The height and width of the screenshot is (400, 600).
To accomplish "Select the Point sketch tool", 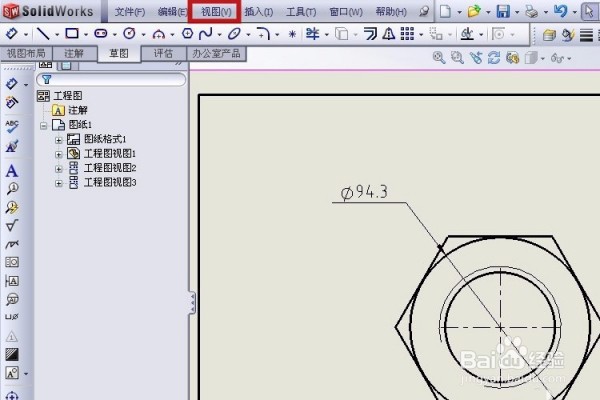I will 292,34.
